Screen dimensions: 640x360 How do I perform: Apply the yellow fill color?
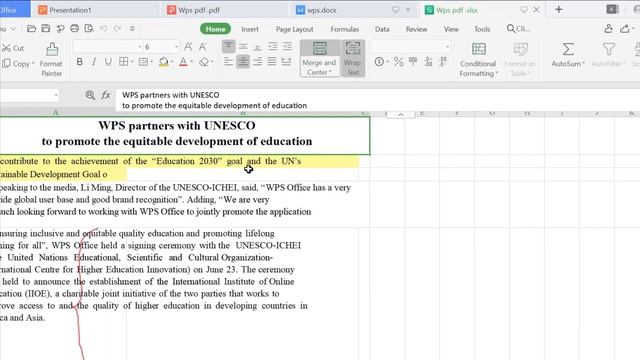pos(164,62)
